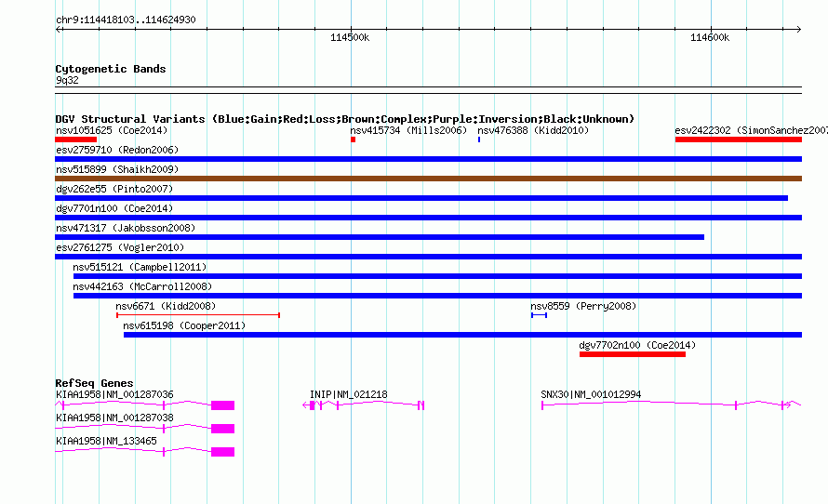The image size is (828, 504).
Task: Open the dgv7702n100 (Coe2014) red loss bar
Action: (633, 354)
